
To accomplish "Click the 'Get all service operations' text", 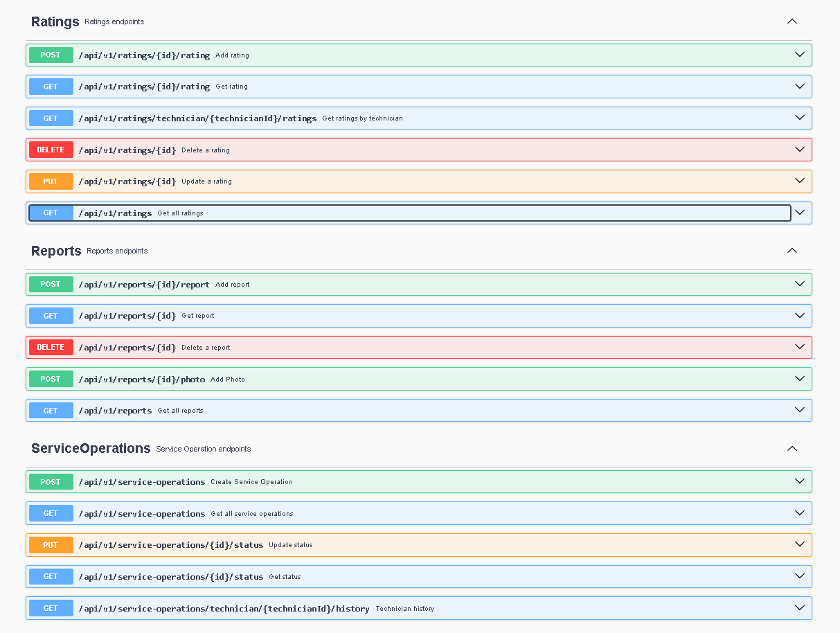I will point(252,514).
